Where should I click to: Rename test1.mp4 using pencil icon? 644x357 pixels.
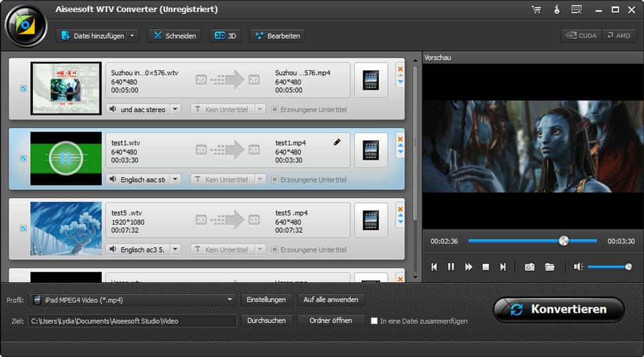337,142
